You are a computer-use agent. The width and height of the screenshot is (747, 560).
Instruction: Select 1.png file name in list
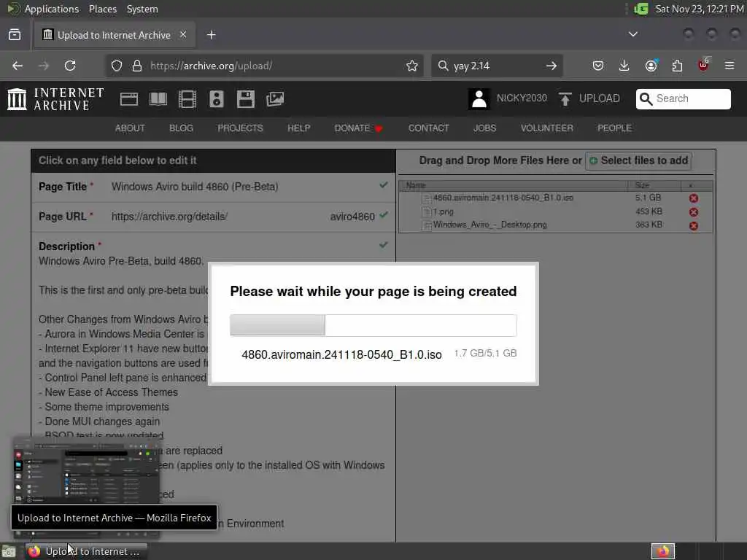point(443,211)
